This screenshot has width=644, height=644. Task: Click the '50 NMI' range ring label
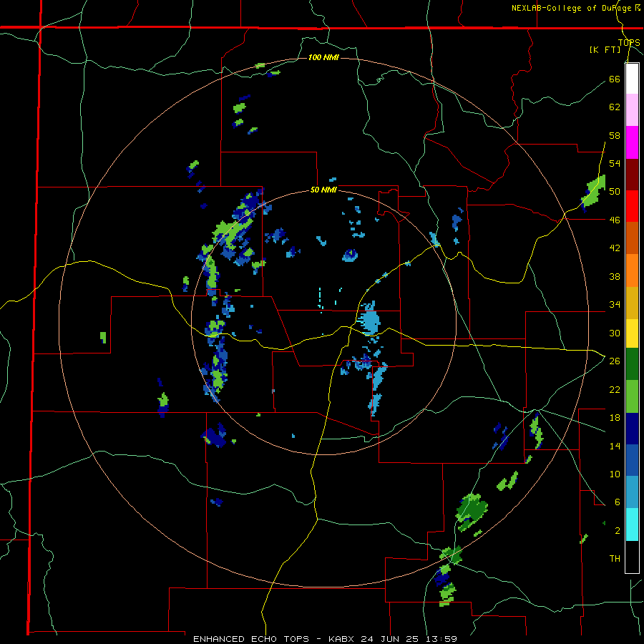point(323,190)
